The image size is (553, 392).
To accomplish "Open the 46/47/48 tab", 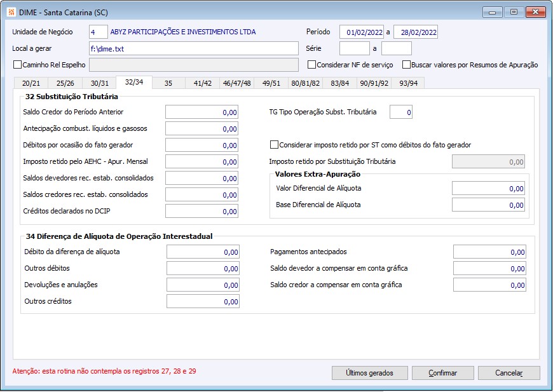I will pyautogui.click(x=236, y=83).
